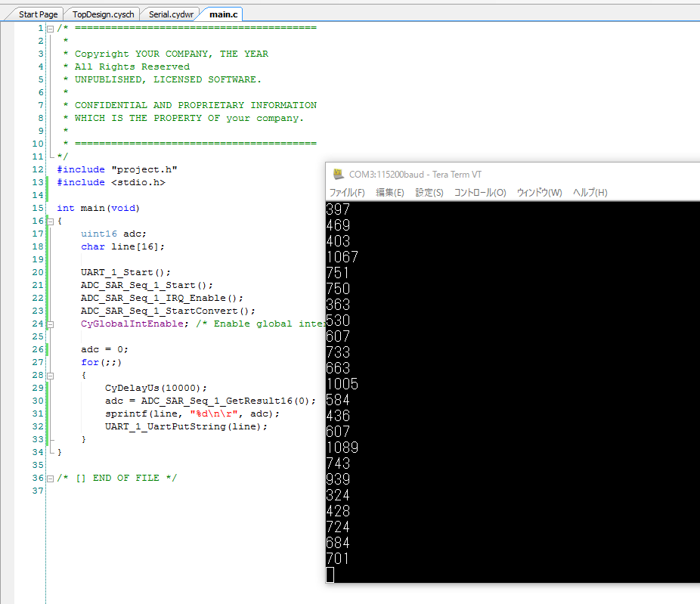Switch to the Start Page tab
This screenshot has width=700, height=604.
click(38, 14)
